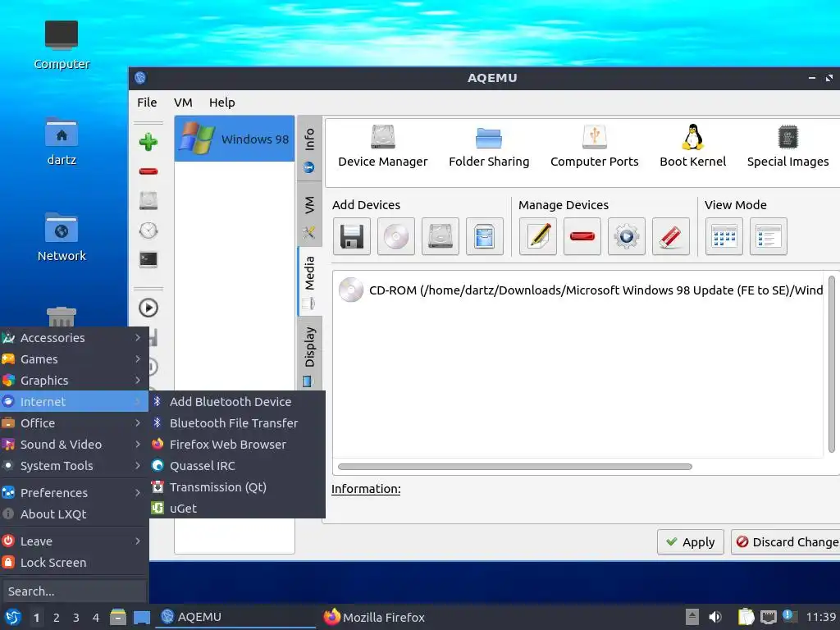Click the Mozilla Firefox taskbar button
This screenshot has width=840, height=630.
click(374, 617)
